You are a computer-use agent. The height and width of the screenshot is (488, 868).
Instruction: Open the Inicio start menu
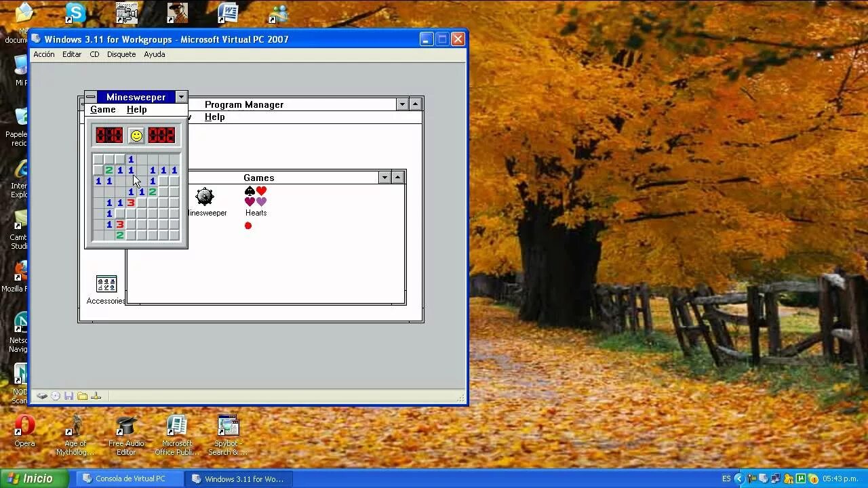tap(34, 479)
